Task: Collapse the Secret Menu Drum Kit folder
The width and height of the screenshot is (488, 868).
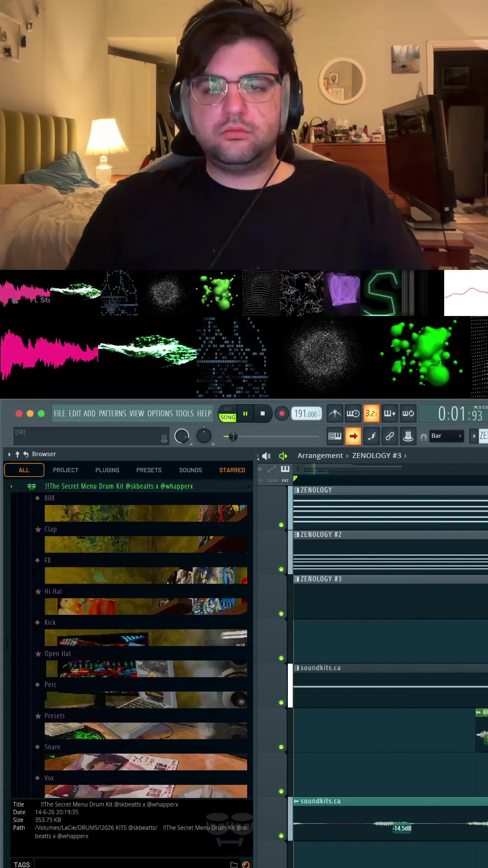Action: tap(11, 486)
